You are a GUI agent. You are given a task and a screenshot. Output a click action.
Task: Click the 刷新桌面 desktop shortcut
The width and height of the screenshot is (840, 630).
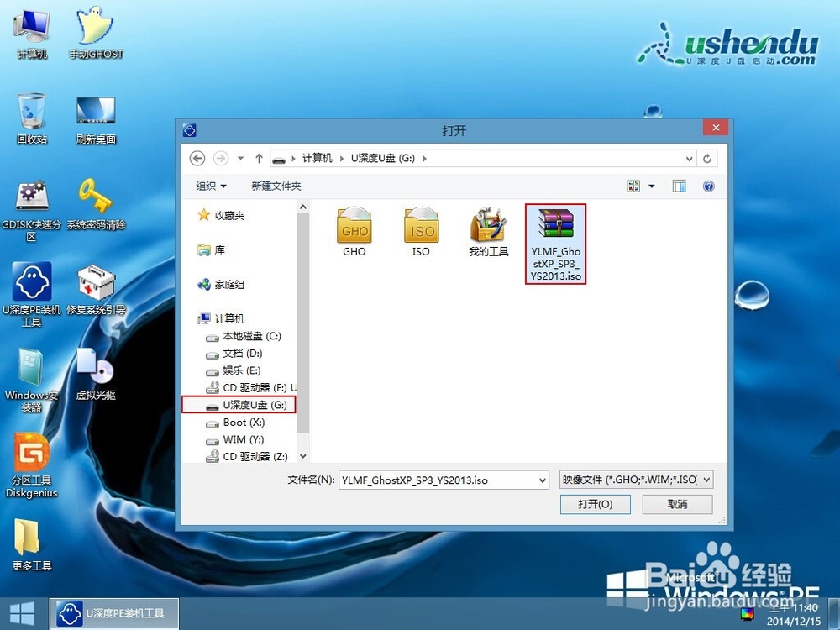pos(96,120)
